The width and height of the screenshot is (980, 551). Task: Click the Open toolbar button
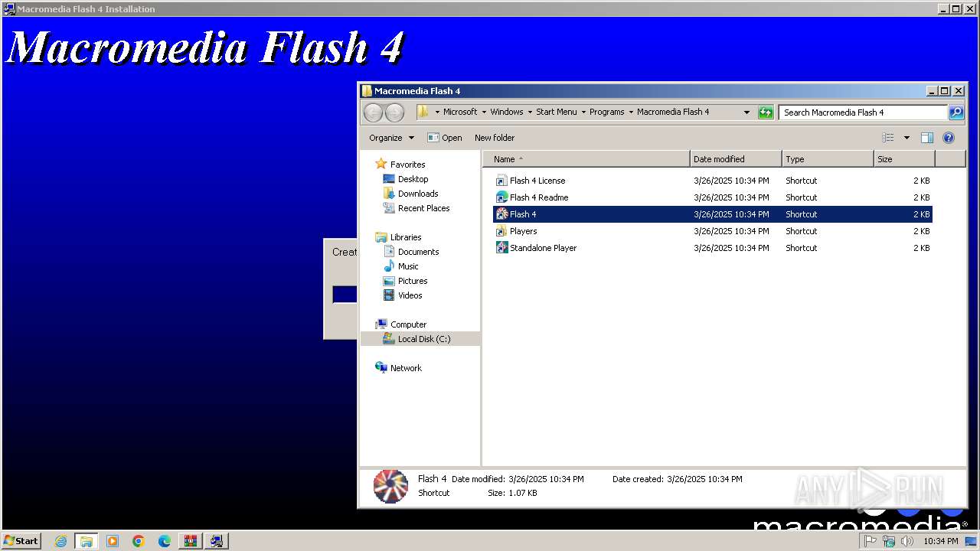point(444,138)
